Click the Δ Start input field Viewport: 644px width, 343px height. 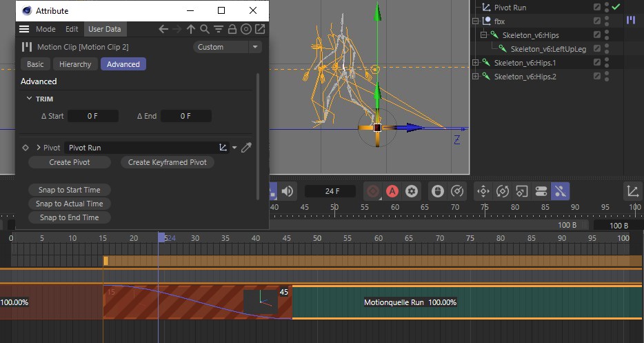pos(93,116)
